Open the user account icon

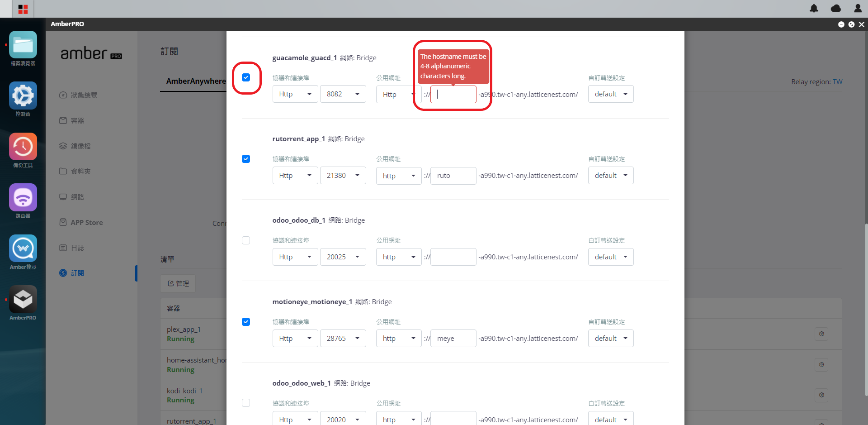click(x=858, y=8)
